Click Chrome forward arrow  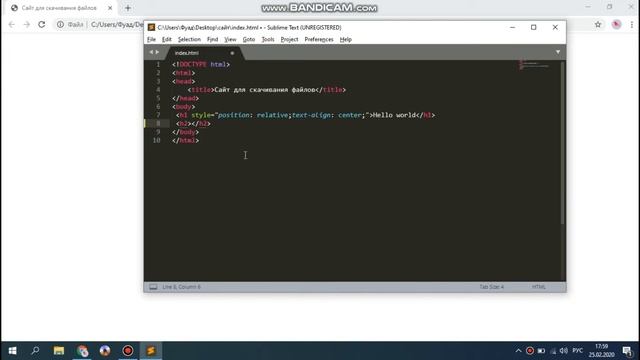pyautogui.click(x=27, y=25)
